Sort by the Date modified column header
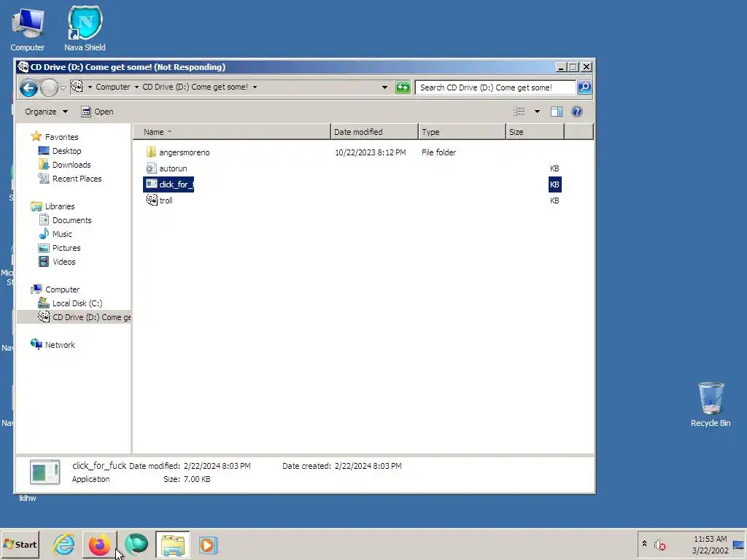Viewport: 747px width, 560px height. pos(374,132)
